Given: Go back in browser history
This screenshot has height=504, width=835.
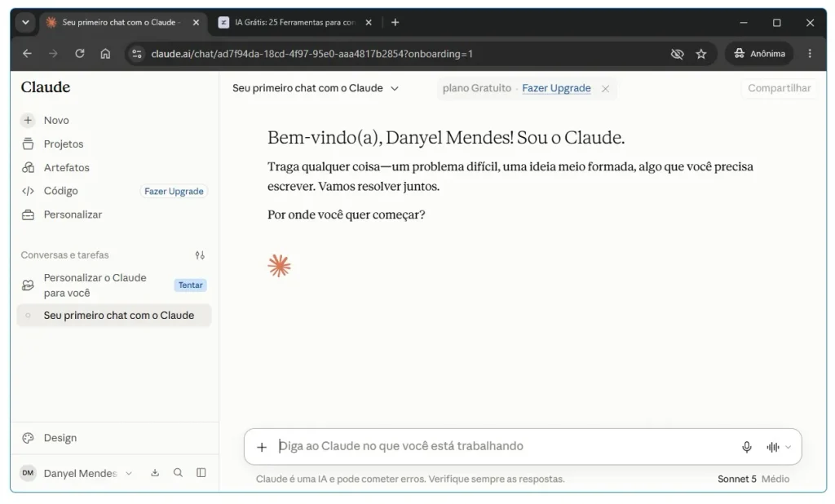Looking at the screenshot, I should [x=27, y=54].
